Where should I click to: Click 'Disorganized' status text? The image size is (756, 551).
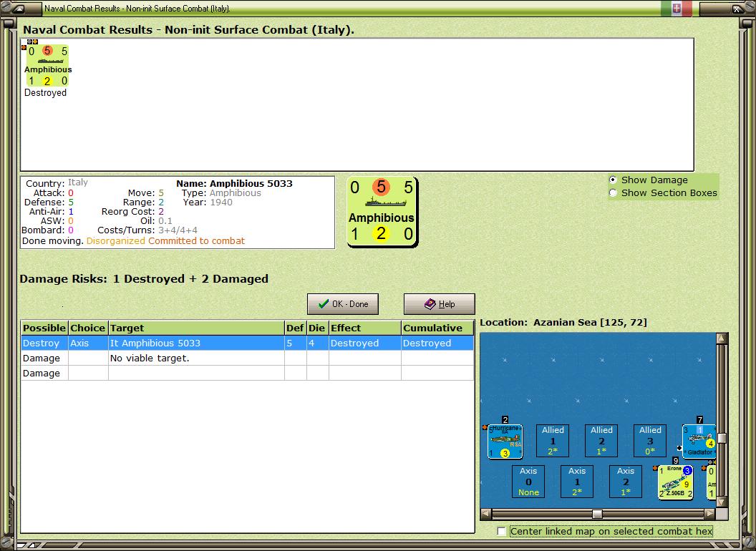tap(116, 240)
